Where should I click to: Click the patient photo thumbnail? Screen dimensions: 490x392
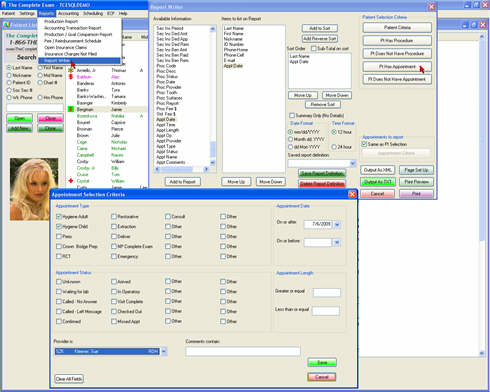click(x=34, y=189)
